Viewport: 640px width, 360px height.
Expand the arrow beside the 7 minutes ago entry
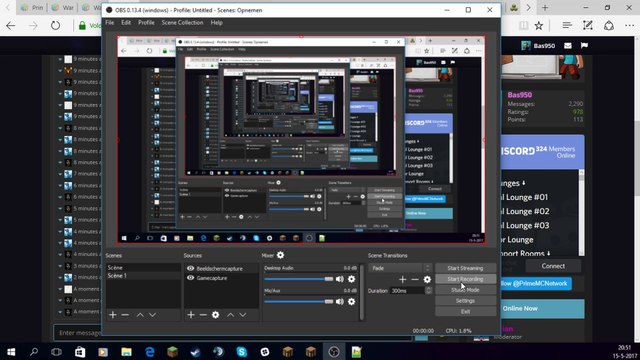pos(60,174)
